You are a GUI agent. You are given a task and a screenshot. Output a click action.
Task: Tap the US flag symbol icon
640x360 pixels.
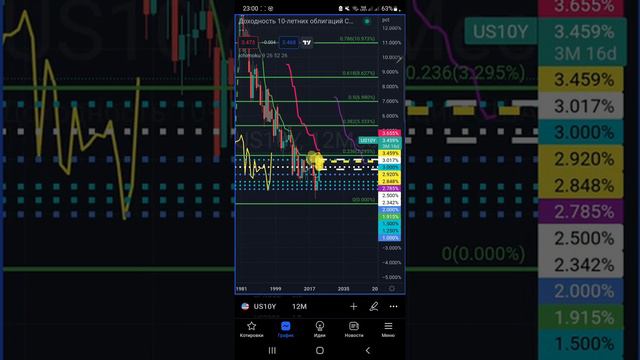[245, 306]
